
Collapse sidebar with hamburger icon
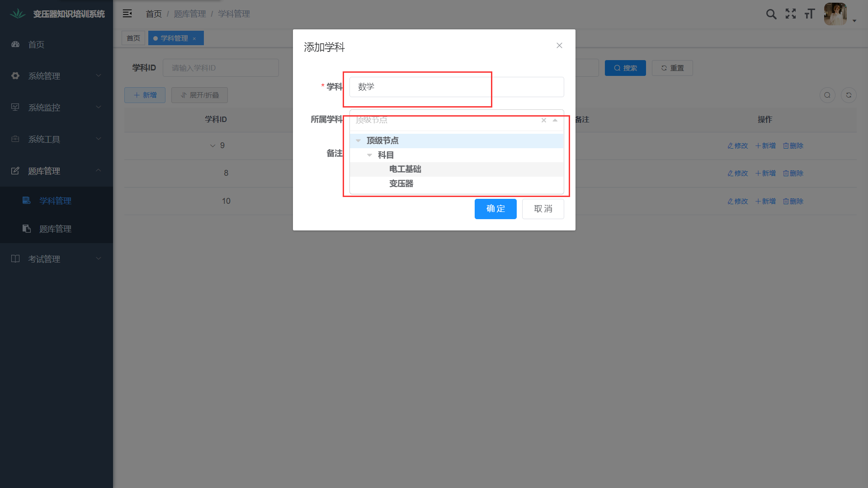click(x=127, y=14)
